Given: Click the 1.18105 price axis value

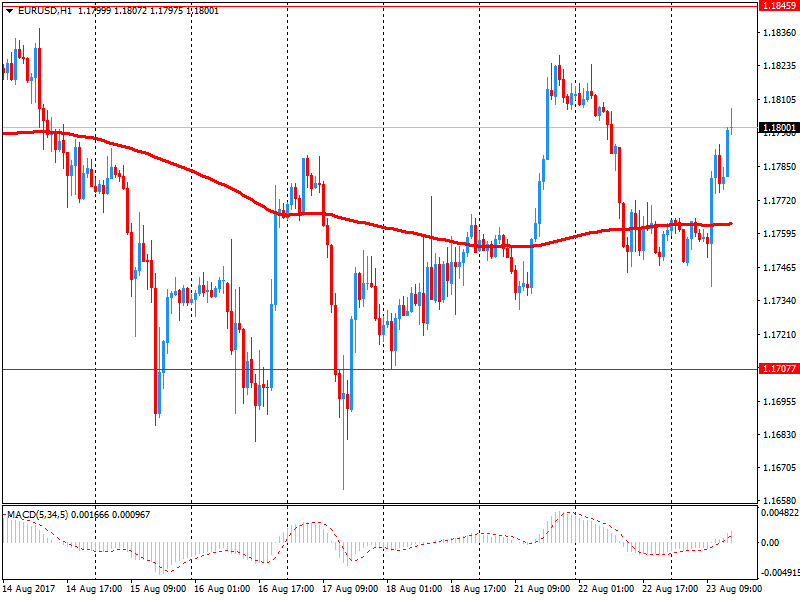Looking at the screenshot, I should [779, 99].
